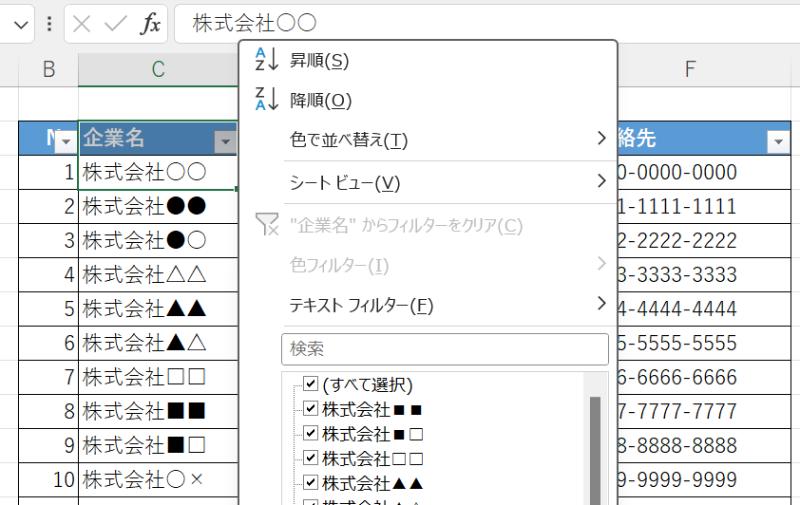The width and height of the screenshot is (800, 505).
Task: Click the clear filter funnel icon
Action: tap(267, 225)
